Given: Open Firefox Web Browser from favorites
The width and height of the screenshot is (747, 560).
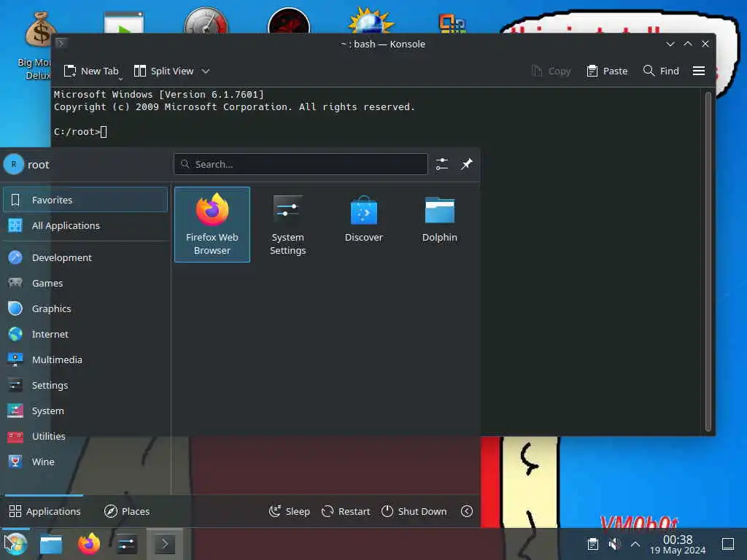Looking at the screenshot, I should [212, 225].
